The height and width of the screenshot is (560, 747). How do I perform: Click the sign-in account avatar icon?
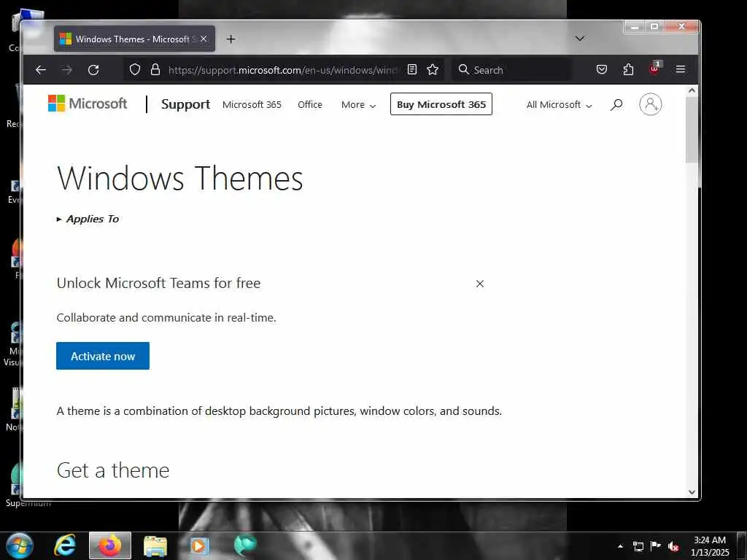pos(650,104)
